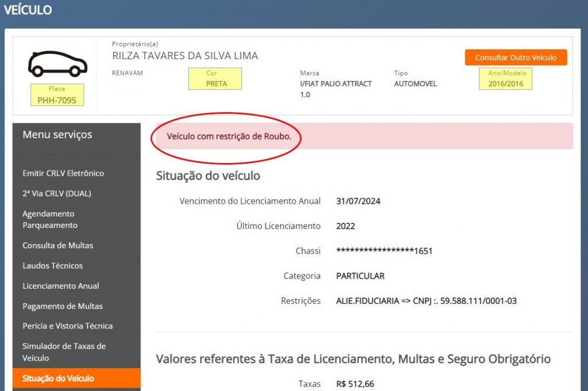Open Emitir CRLV Eletrônico in the menu
This screenshot has height=391, width=588.
(x=63, y=173)
